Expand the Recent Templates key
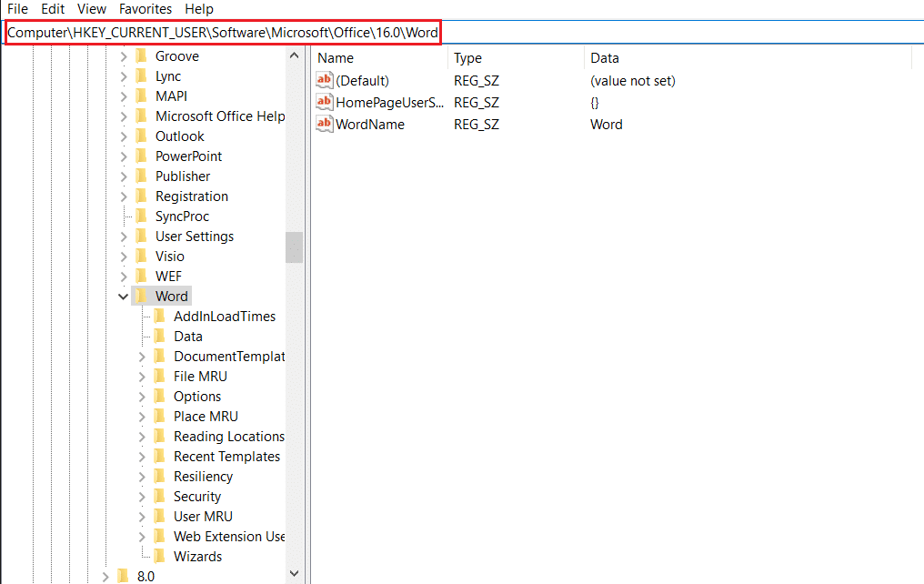The image size is (924, 584). tap(142, 457)
